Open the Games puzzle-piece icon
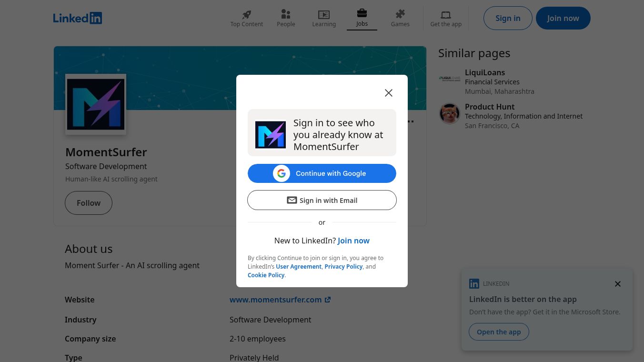This screenshot has width=644, height=362. 400,14
